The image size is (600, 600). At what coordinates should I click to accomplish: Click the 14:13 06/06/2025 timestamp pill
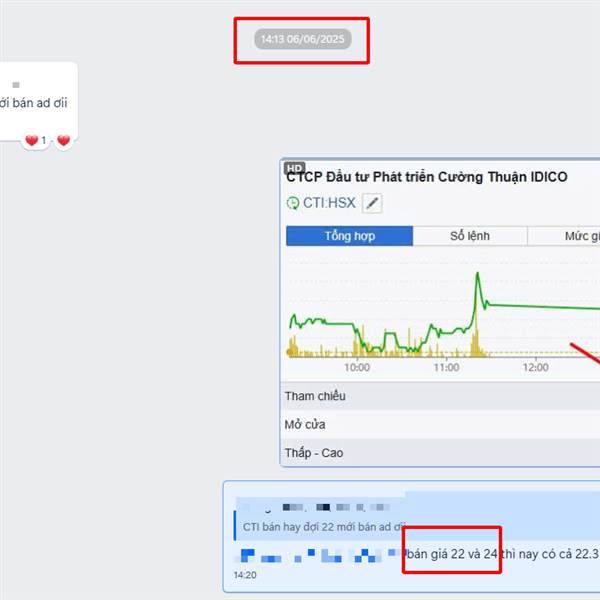[x=303, y=39]
